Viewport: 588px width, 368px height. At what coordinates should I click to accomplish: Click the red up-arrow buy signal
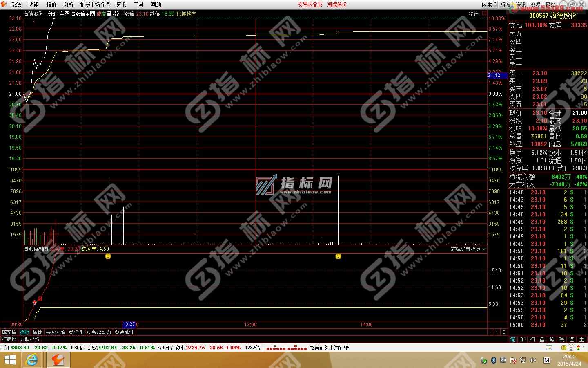[35, 302]
